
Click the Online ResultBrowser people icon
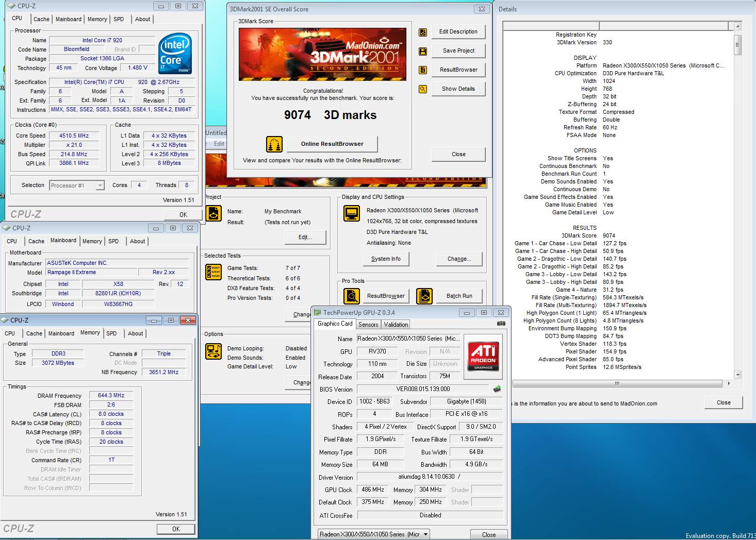(274, 144)
